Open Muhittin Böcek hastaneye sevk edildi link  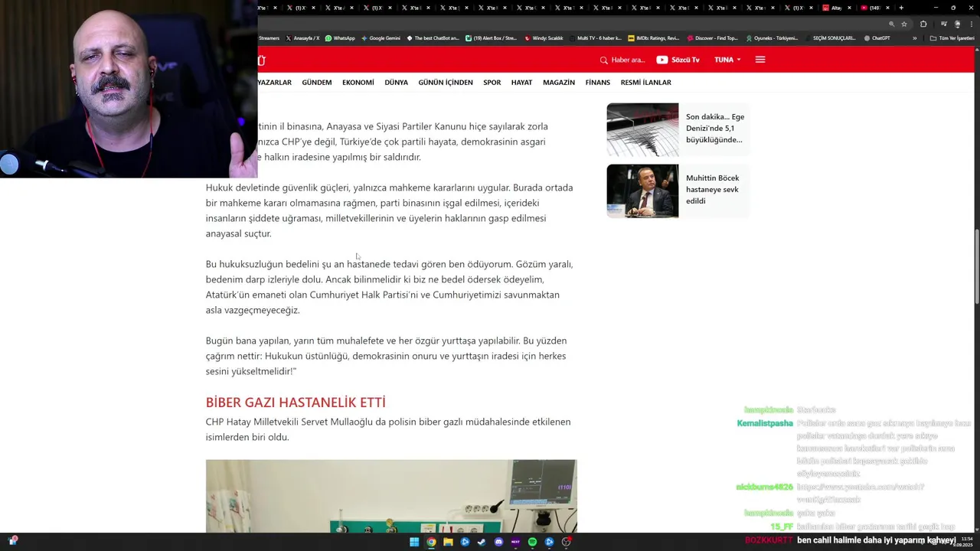(713, 190)
